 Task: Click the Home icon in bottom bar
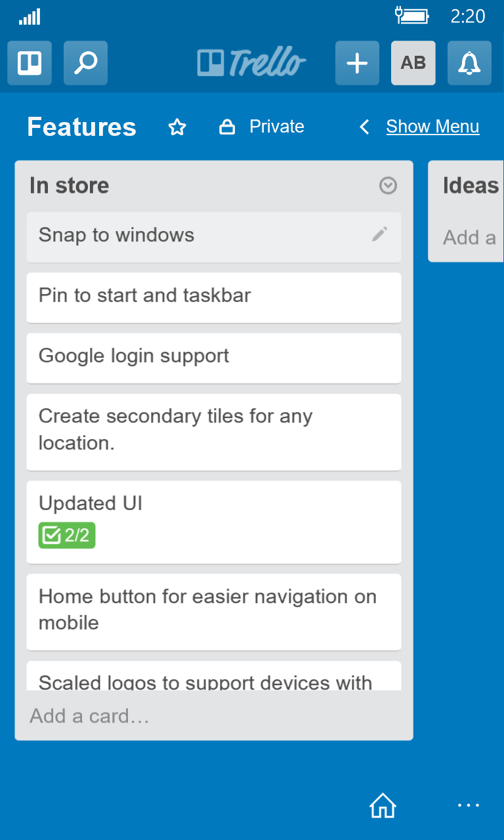pos(383,805)
